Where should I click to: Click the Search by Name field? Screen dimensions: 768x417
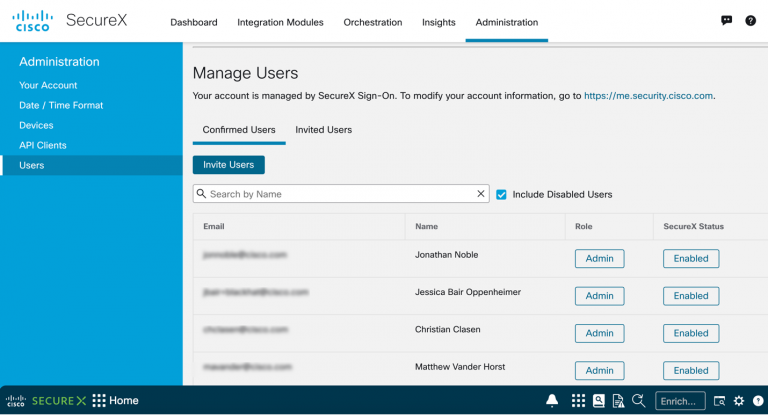click(340, 194)
